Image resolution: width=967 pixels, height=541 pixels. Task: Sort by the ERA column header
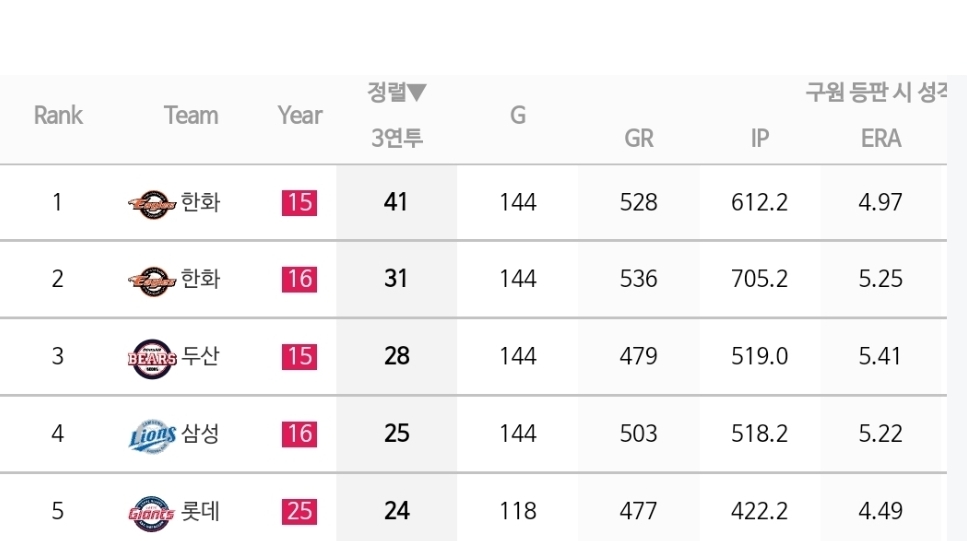[881, 138]
